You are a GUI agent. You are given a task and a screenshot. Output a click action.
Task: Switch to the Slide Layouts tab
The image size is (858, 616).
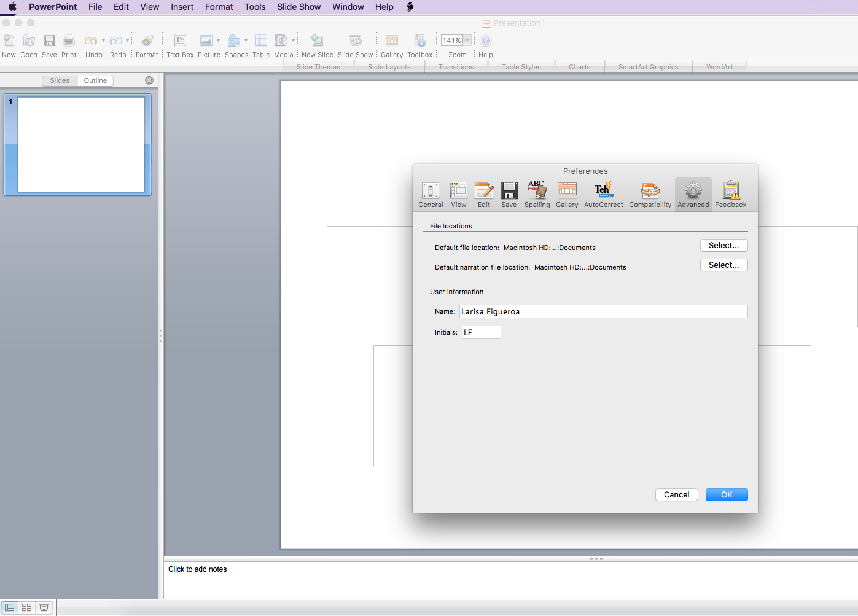click(x=389, y=67)
